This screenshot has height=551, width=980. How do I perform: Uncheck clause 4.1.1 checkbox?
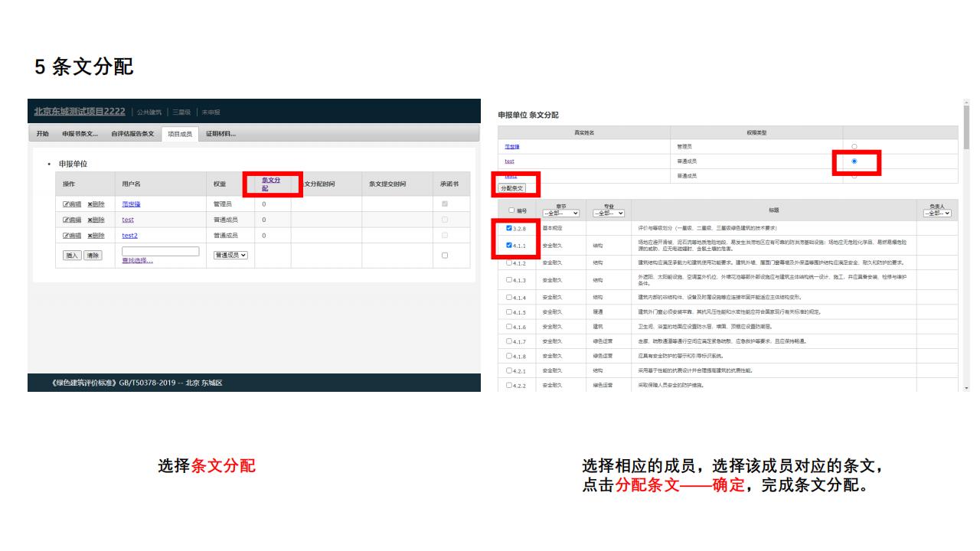pyautogui.click(x=510, y=245)
